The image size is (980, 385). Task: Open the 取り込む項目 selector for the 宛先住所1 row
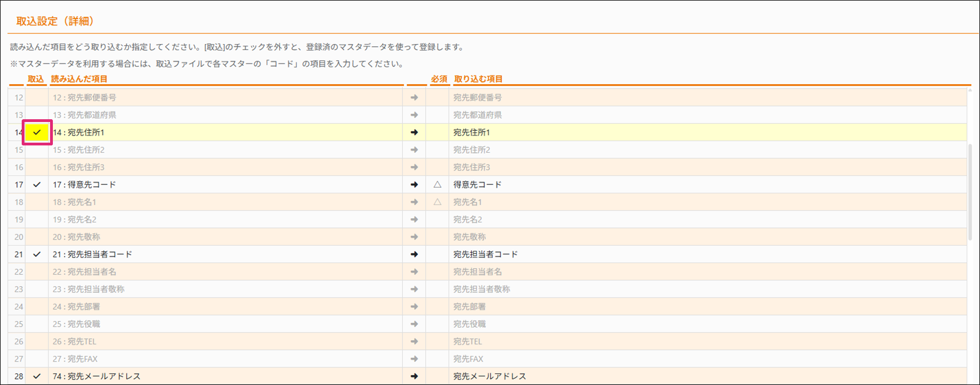point(707,133)
